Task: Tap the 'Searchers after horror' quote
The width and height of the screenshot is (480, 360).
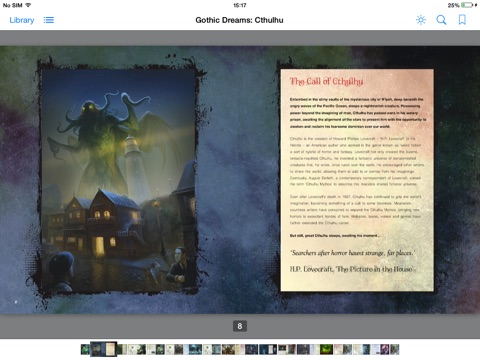Action: point(353,253)
